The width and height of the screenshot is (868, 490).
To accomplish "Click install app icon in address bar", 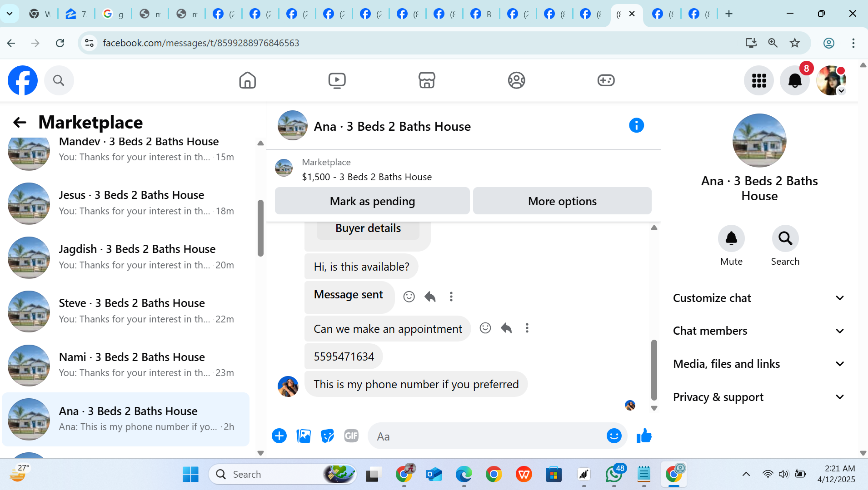I will (751, 43).
